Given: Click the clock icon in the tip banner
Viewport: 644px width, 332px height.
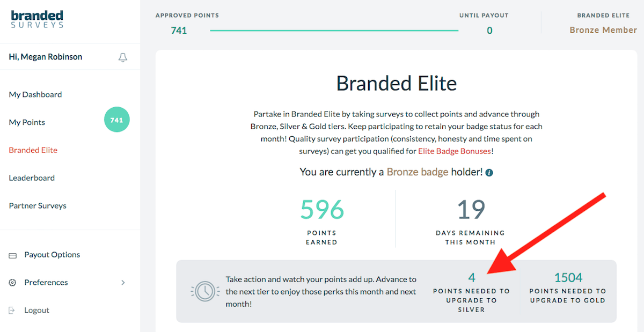Looking at the screenshot, I should [x=204, y=291].
